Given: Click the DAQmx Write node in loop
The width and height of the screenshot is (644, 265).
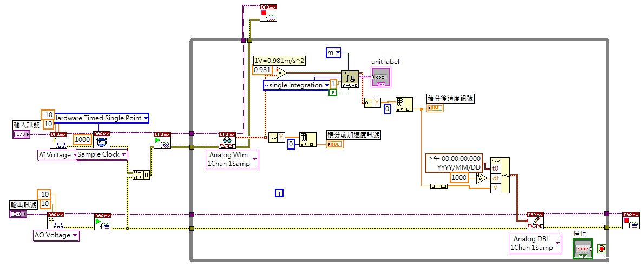Looking at the screenshot, I should [x=535, y=220].
